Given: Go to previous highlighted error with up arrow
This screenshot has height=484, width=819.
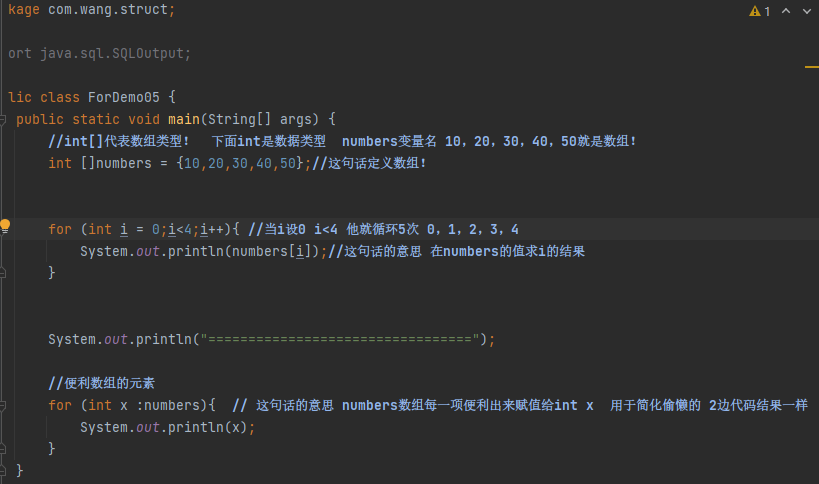Looking at the screenshot, I should tap(785, 11).
